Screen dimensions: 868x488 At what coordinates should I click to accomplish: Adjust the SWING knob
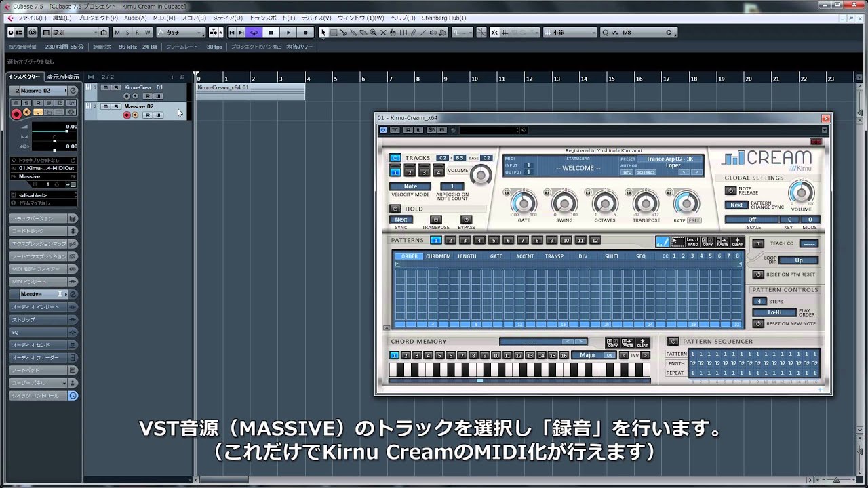click(x=564, y=203)
